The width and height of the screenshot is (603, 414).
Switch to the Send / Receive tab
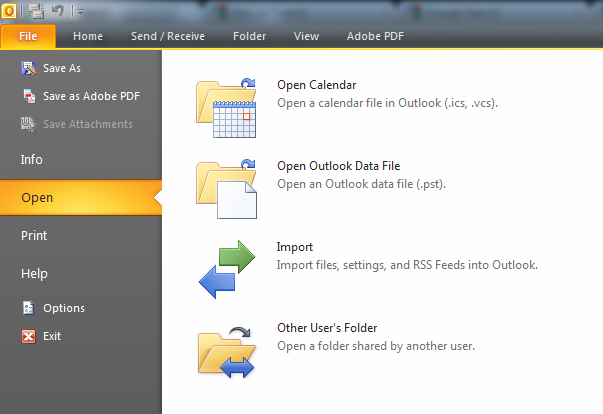pyautogui.click(x=168, y=36)
